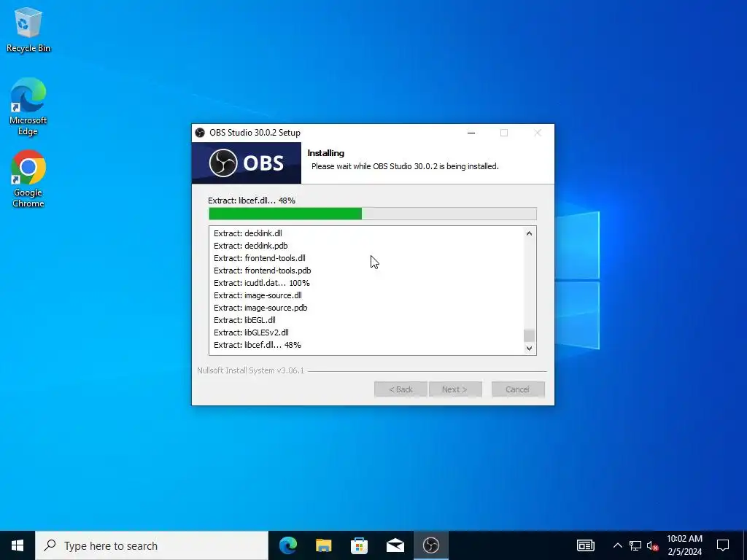Open the Windows Start menu

click(18, 545)
